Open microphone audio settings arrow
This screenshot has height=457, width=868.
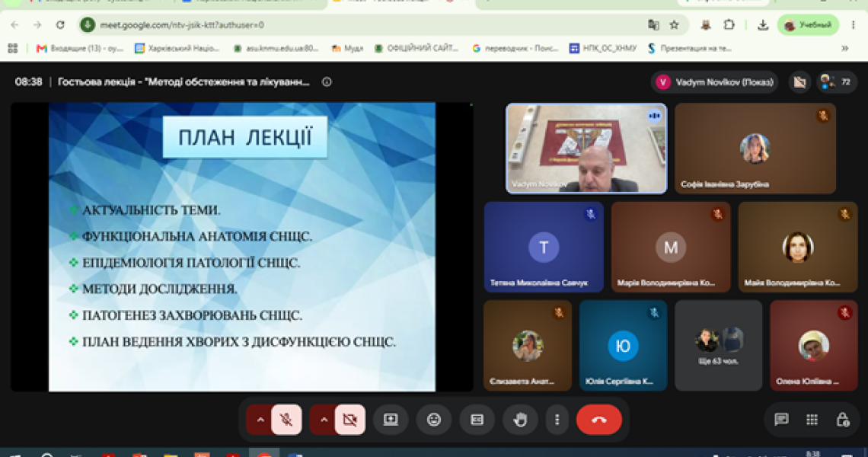pyautogui.click(x=260, y=420)
